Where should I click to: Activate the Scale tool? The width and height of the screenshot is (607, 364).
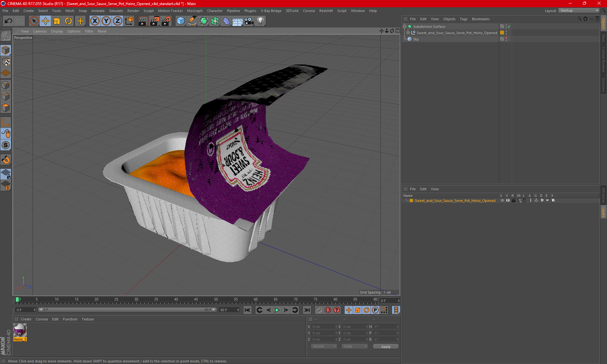[57, 21]
